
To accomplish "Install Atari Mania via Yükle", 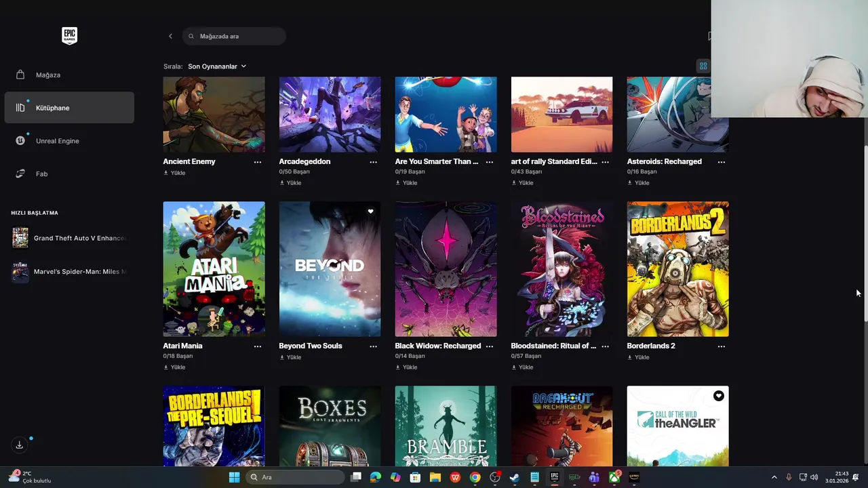I will click(174, 367).
